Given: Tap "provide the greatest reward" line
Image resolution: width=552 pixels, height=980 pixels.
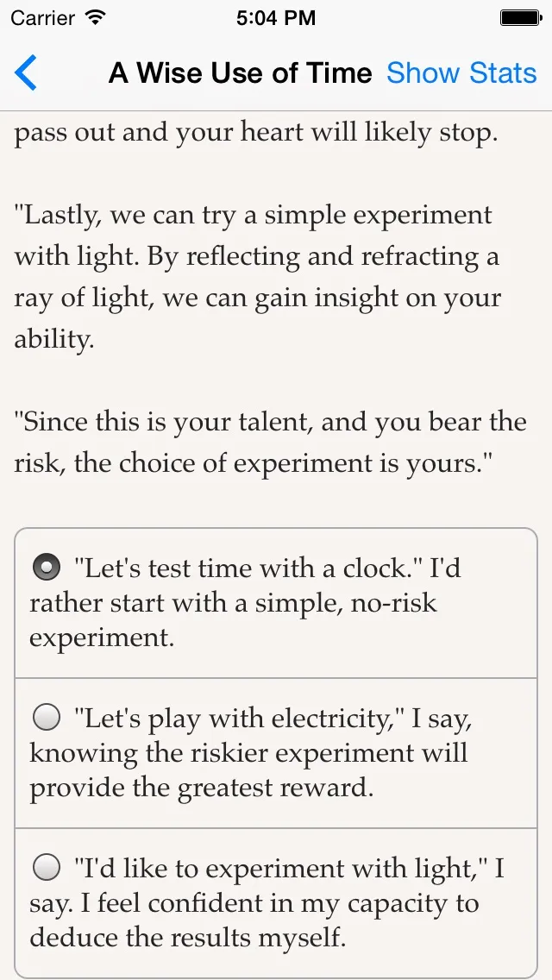Looking at the screenshot, I should (x=202, y=788).
